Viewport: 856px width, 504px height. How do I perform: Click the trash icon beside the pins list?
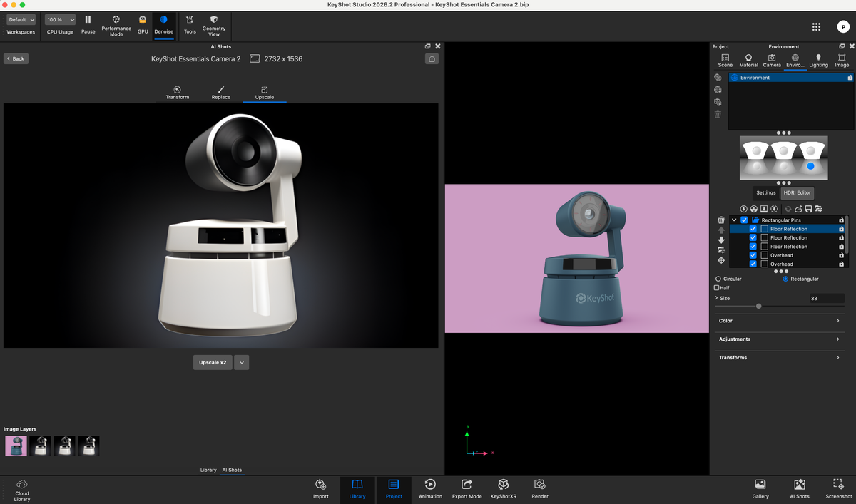click(721, 220)
